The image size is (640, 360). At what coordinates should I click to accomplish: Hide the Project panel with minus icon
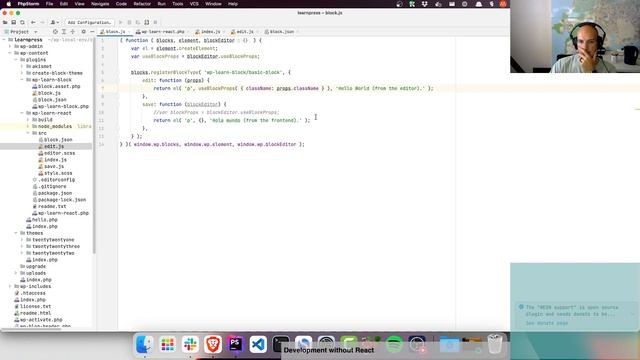(92, 31)
